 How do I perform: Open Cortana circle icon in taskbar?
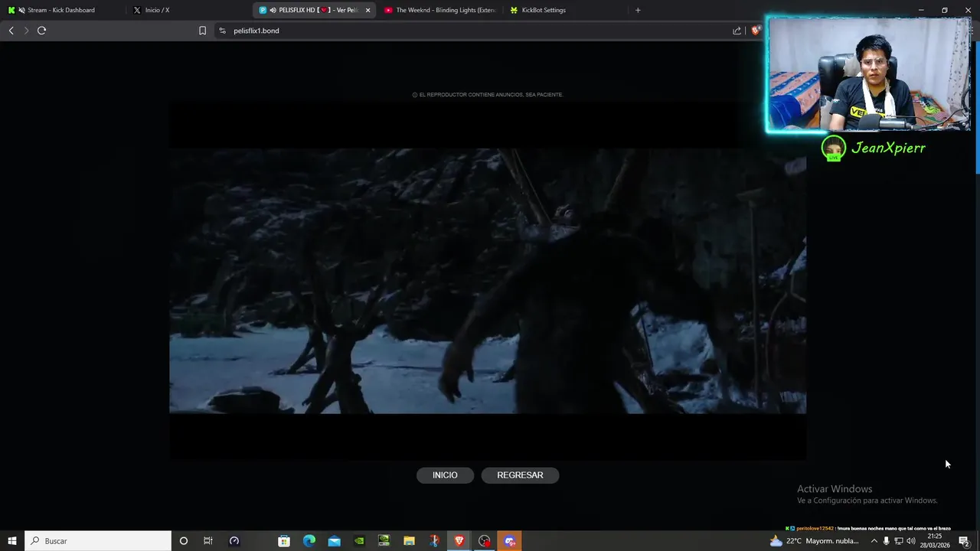tap(183, 541)
